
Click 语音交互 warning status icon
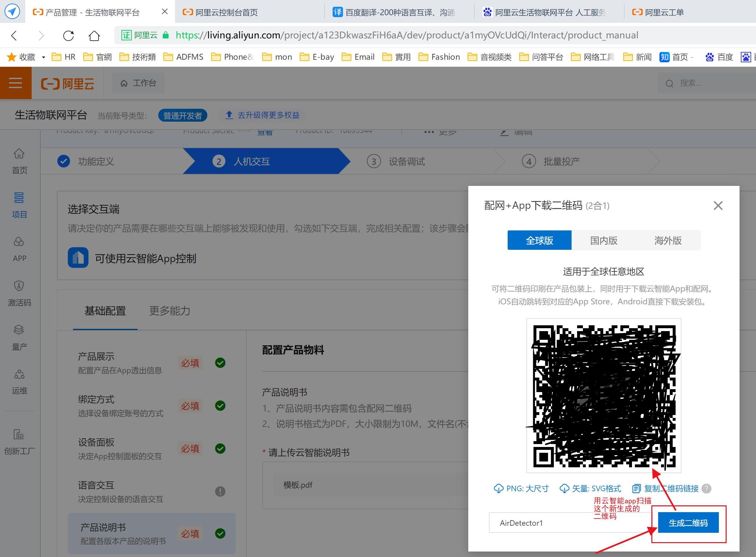(x=220, y=491)
